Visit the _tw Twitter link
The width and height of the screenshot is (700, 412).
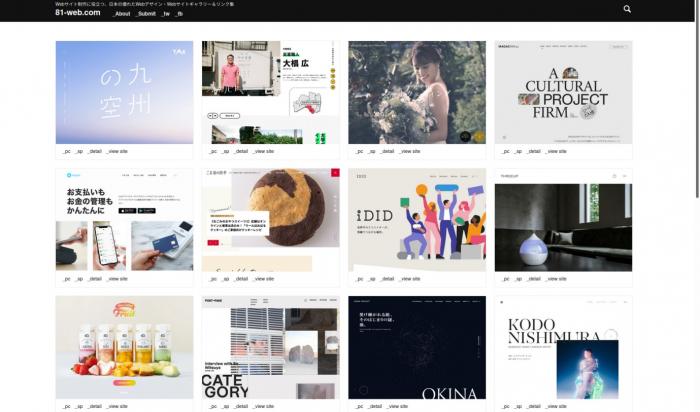(165, 14)
